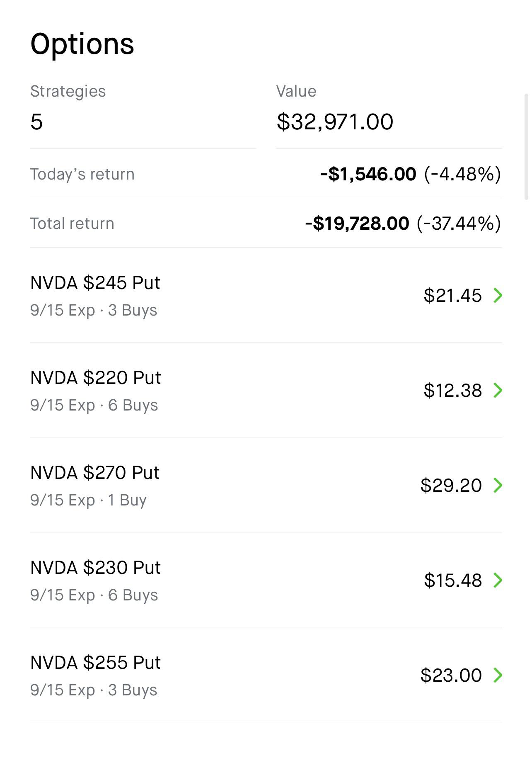
Task: Open NVDA $255 Put position name
Action: pos(95,663)
